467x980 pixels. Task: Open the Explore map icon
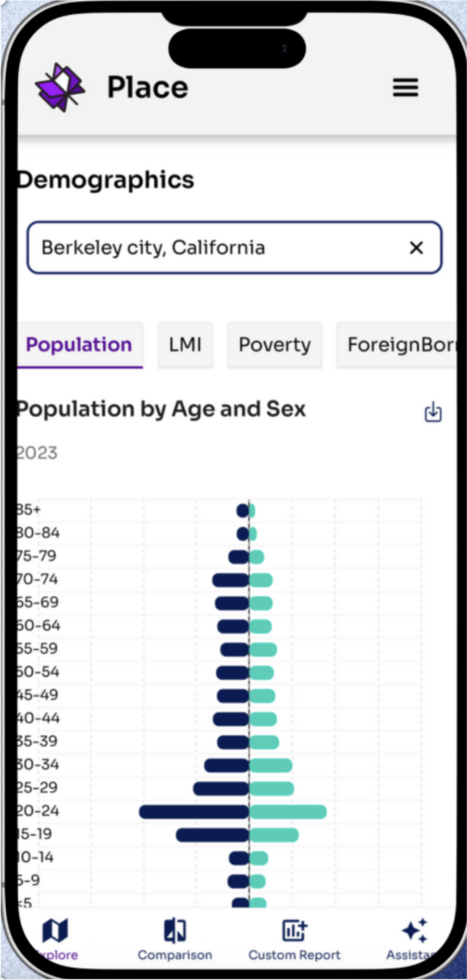[55, 931]
